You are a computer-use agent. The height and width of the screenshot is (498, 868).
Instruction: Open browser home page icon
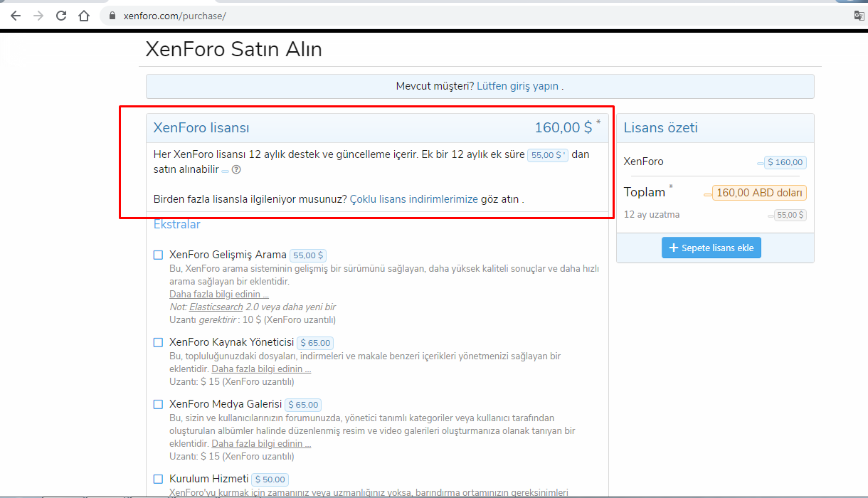click(x=84, y=16)
